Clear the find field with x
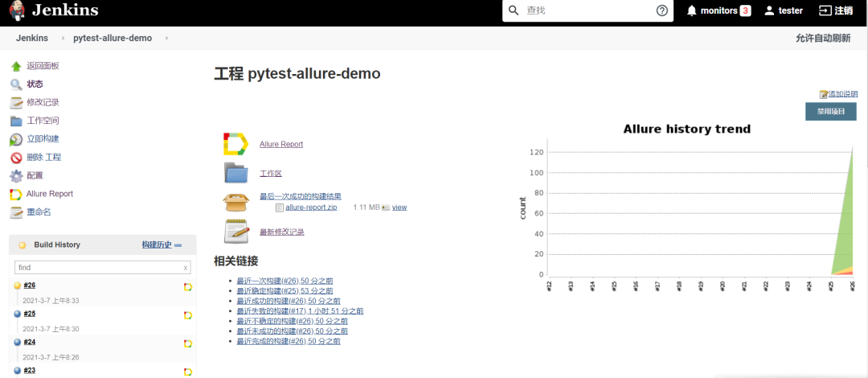The height and width of the screenshot is (378, 868). 186,268
